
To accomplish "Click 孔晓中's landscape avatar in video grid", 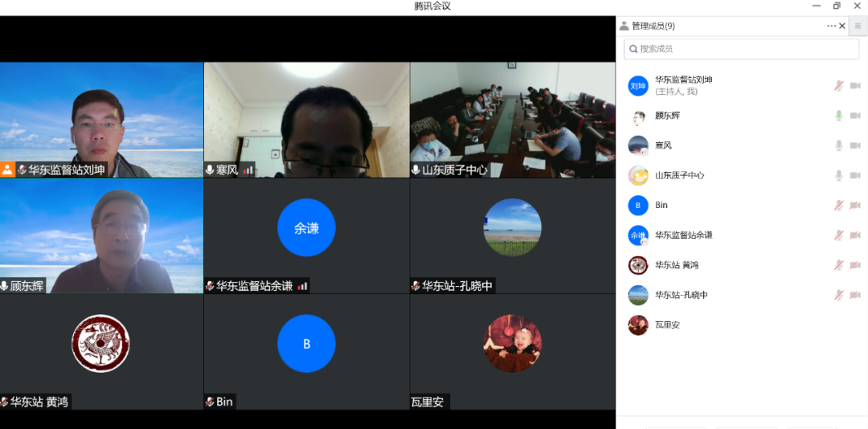I will coord(513,227).
